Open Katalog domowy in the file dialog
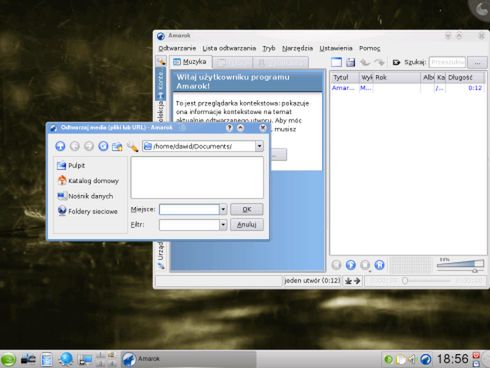 tap(88, 181)
